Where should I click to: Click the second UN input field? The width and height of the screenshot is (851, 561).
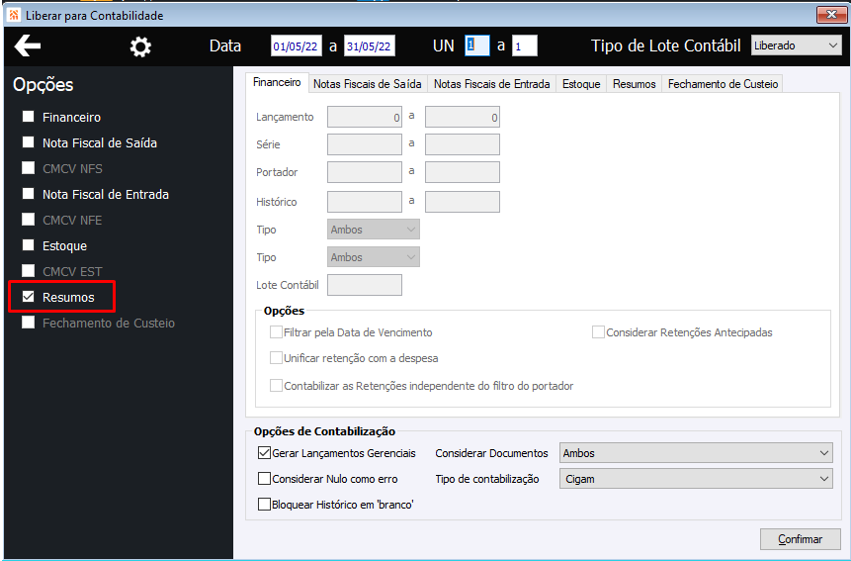click(525, 46)
